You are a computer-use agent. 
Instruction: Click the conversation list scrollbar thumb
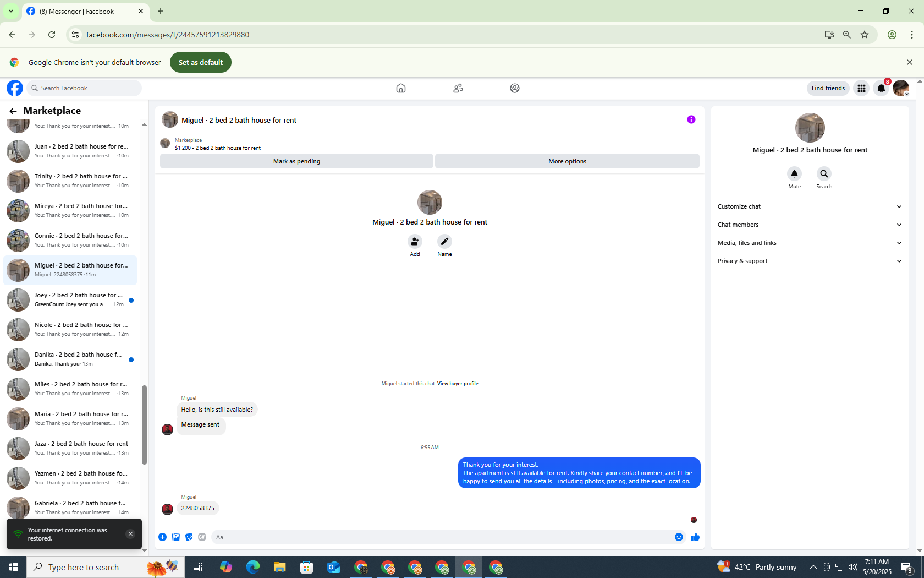[144, 425]
